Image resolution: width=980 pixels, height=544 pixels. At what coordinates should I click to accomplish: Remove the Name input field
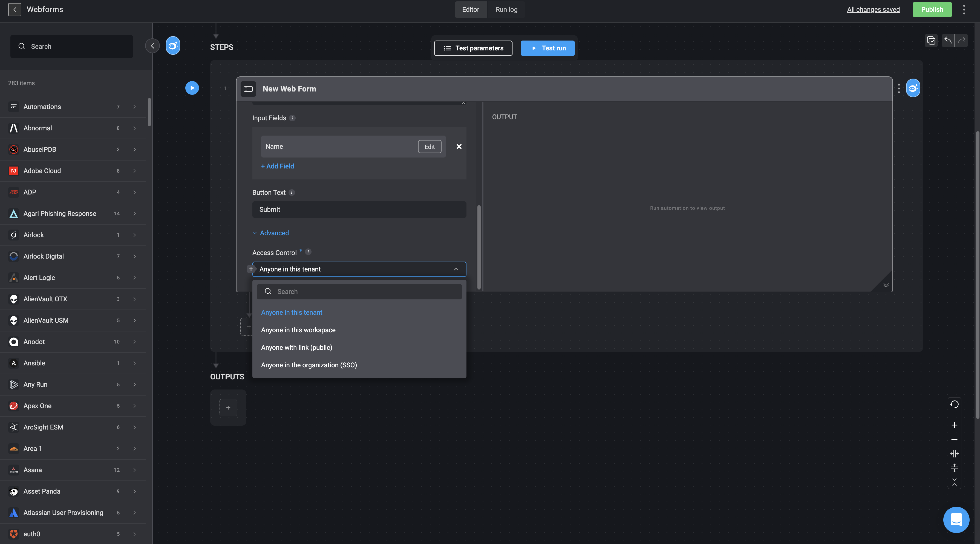[459, 147]
